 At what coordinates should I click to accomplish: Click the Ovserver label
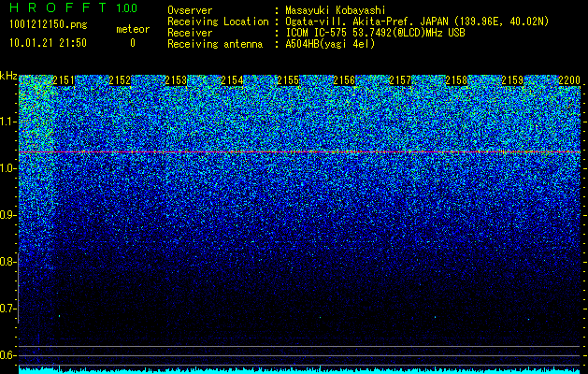pos(190,10)
